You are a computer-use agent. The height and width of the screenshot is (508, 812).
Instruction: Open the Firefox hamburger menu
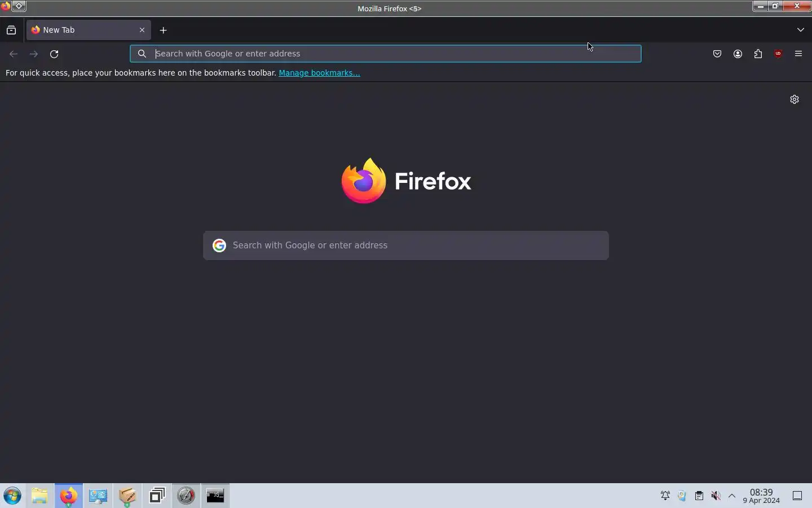pos(799,54)
